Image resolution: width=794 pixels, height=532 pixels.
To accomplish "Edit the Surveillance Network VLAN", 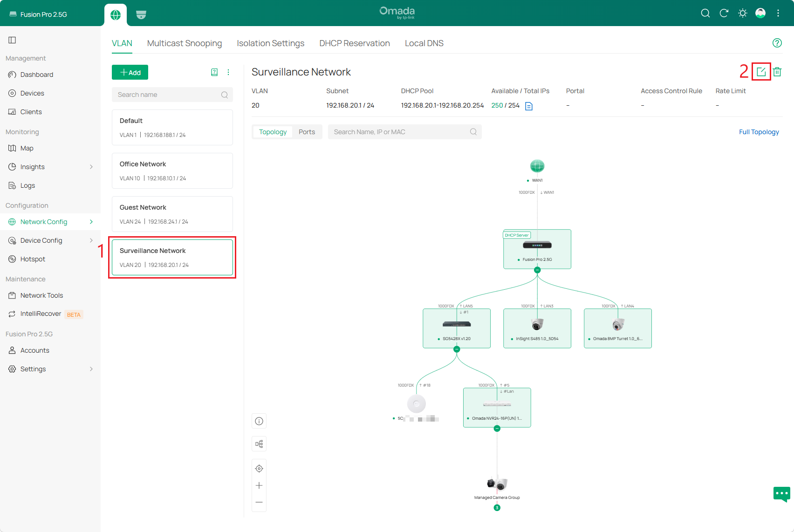I will pyautogui.click(x=761, y=72).
